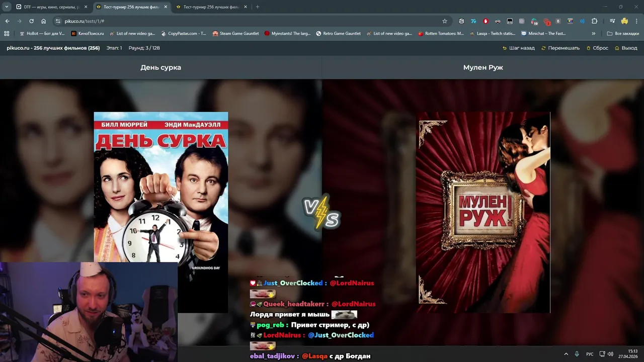Open Lasqa Twitch statistics bookmark
This screenshot has width=644, height=362.
click(x=493, y=34)
